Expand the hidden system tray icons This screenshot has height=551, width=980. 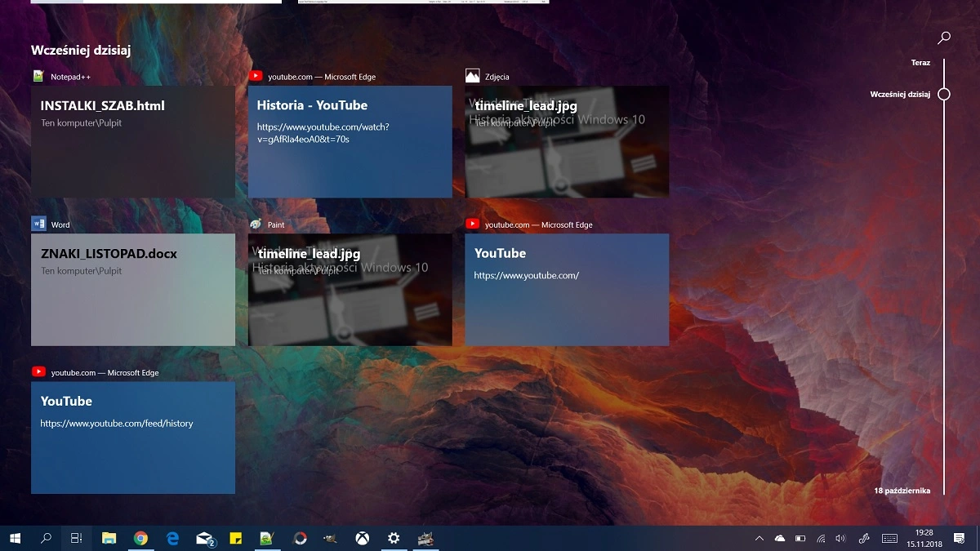759,538
